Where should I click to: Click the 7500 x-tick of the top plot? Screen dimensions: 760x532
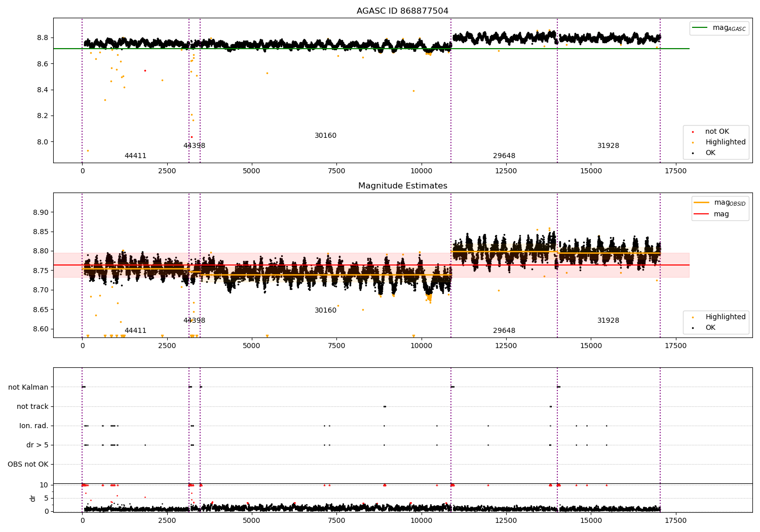336,171
